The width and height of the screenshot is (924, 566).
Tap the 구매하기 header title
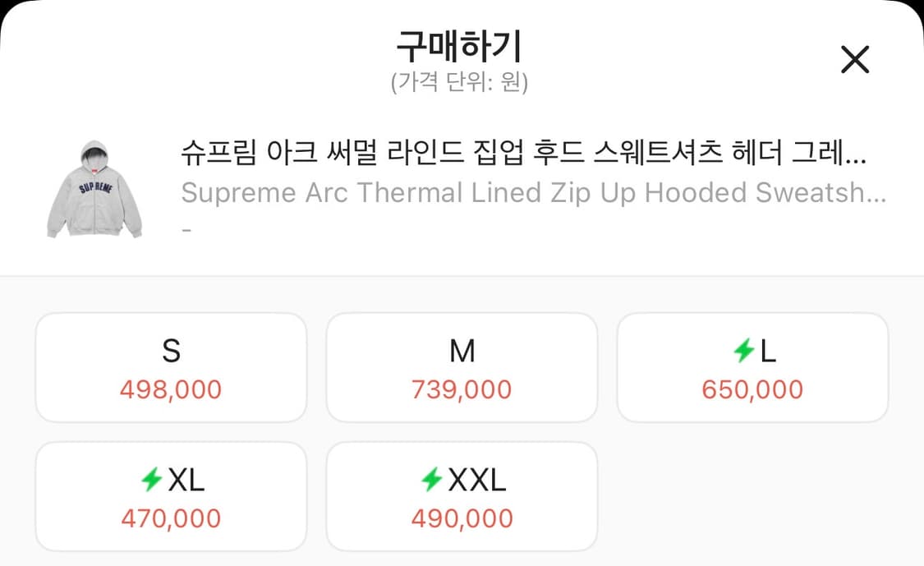459,48
